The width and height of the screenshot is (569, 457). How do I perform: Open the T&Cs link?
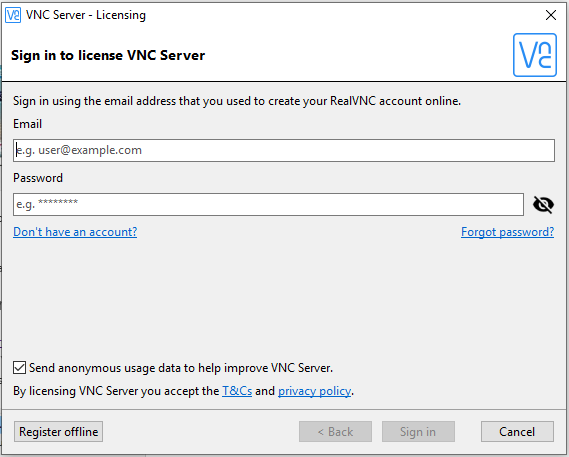coord(237,391)
